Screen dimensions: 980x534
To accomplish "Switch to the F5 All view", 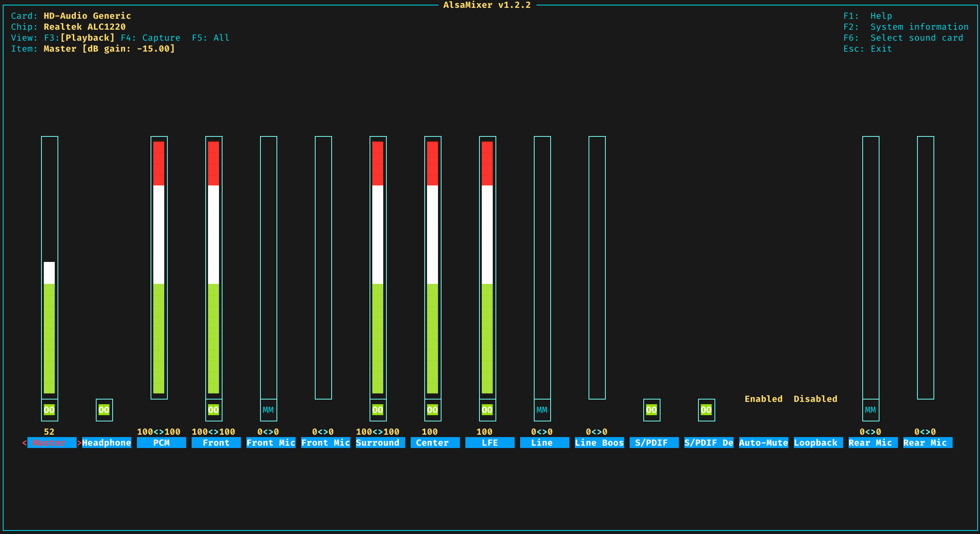I will [210, 38].
